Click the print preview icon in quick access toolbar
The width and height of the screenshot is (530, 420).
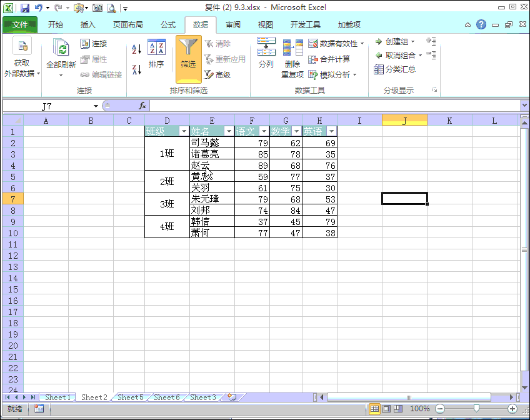111,7
